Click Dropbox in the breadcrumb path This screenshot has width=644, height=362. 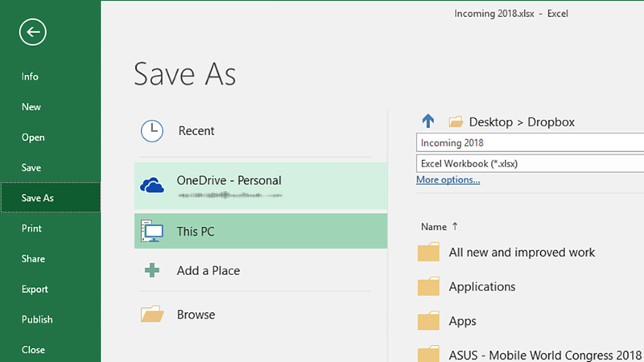(x=551, y=122)
